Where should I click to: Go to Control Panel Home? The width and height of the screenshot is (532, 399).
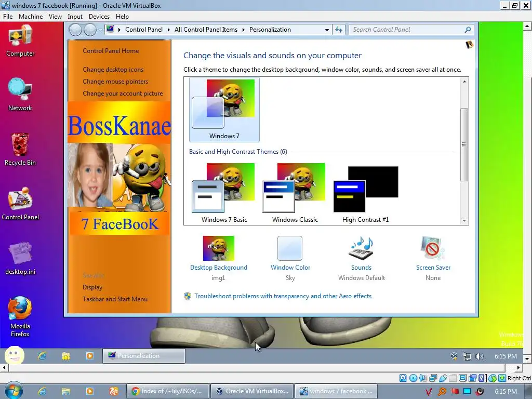[111, 51]
